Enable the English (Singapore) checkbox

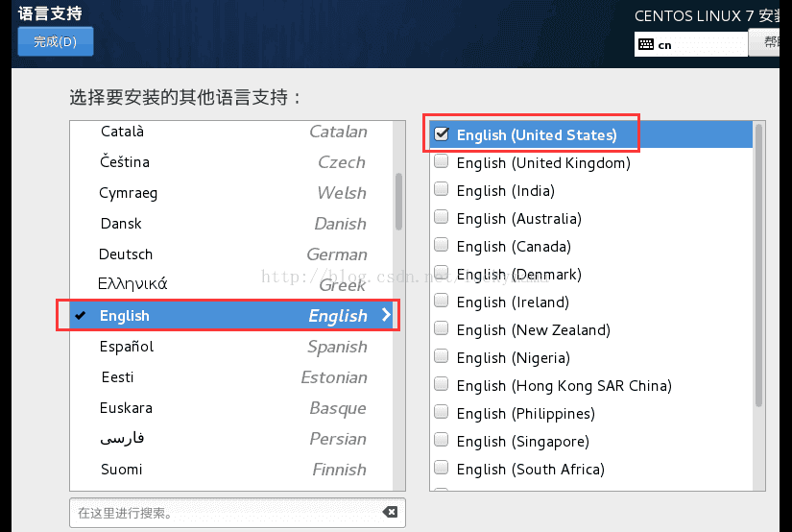click(x=441, y=440)
